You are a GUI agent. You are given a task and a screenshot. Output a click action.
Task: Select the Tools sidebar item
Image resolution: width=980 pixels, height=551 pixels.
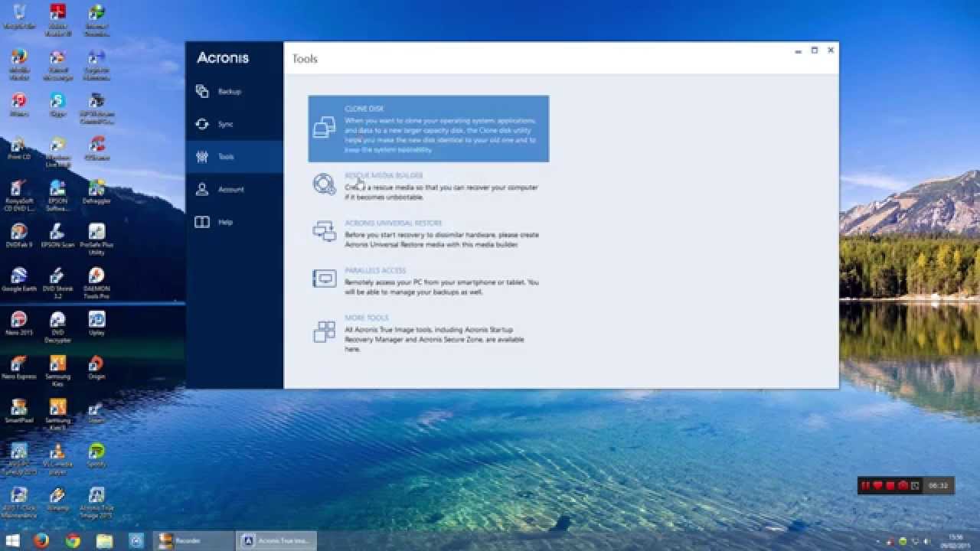coord(234,157)
